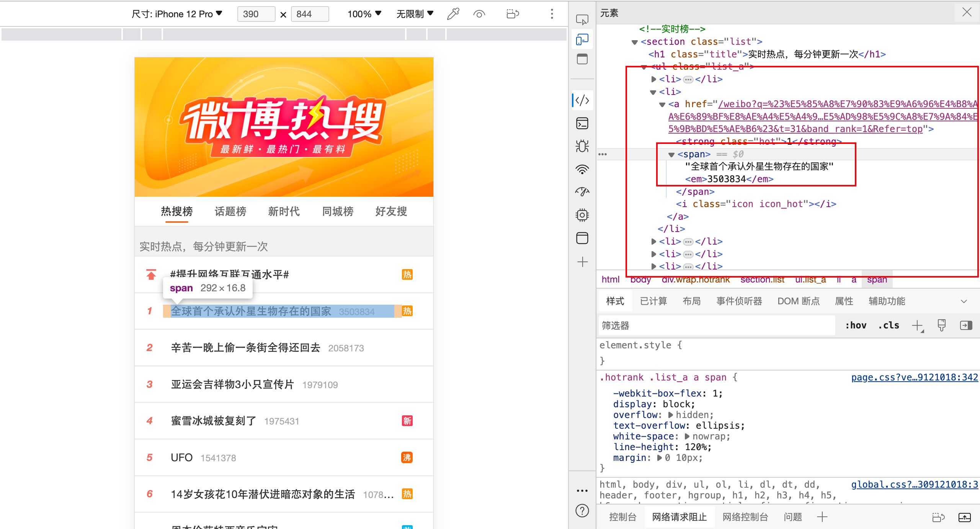
Task: Switch to the 已计算 styles tab
Action: (653, 301)
